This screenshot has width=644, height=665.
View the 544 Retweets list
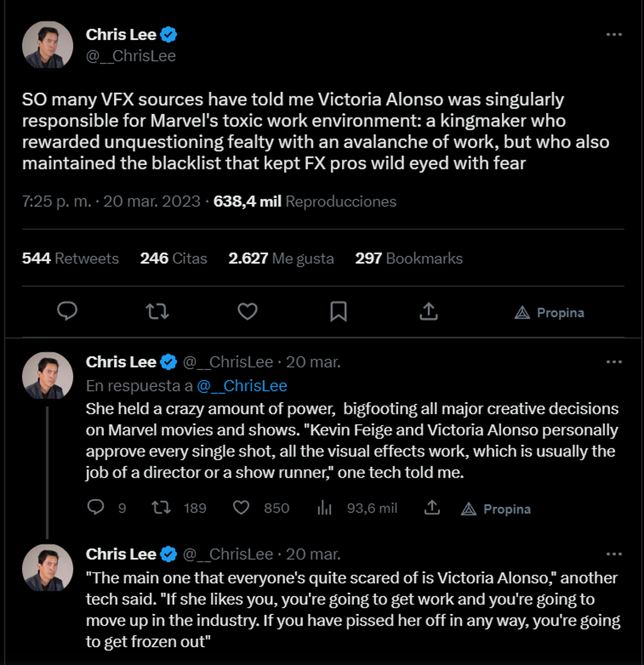point(70,258)
